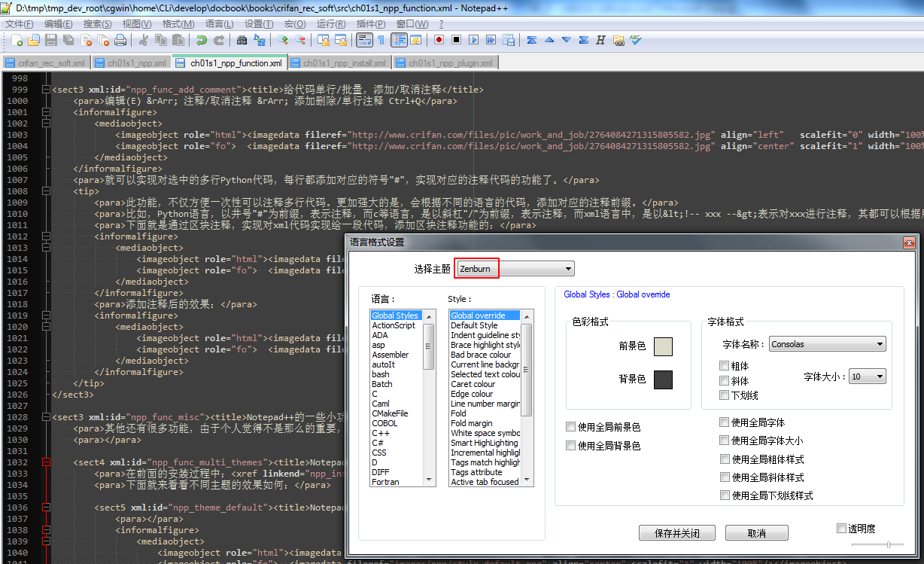The width and height of the screenshot is (924, 564).
Task: Click the New file toolbar icon
Action: [17, 40]
